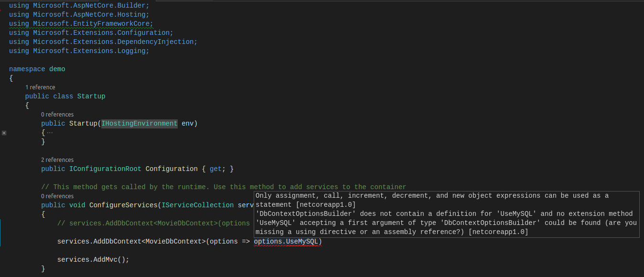Open '0 references' CodeLens above the Startup constructor

pyautogui.click(x=57, y=114)
